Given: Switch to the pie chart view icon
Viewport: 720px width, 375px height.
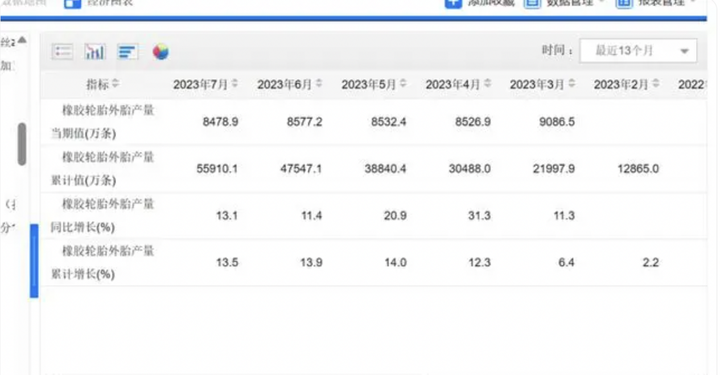Looking at the screenshot, I should [x=161, y=52].
